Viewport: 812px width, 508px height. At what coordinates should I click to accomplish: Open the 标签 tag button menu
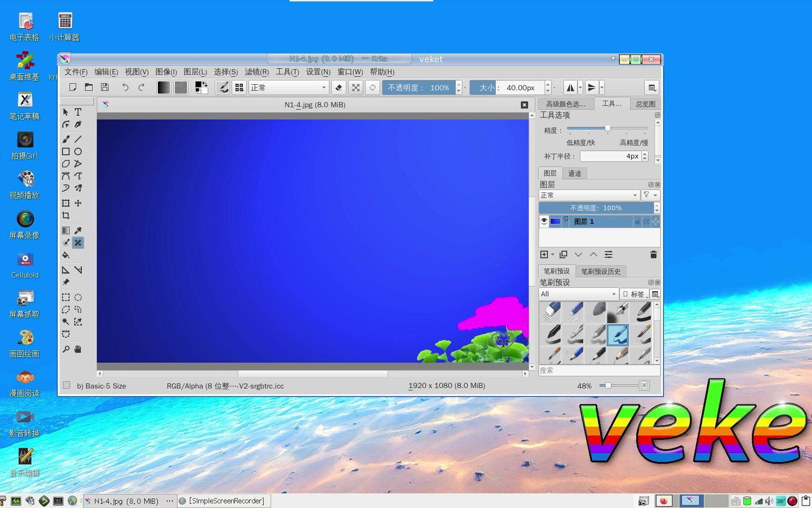point(634,294)
